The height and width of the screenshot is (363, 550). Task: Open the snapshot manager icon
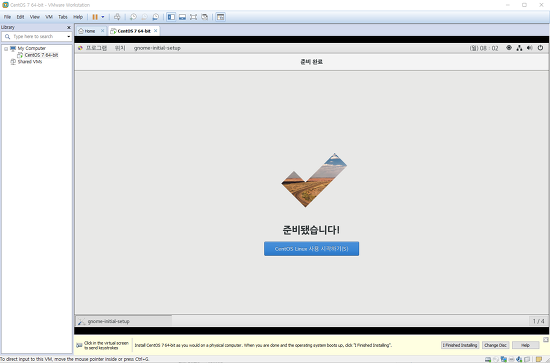[155, 17]
